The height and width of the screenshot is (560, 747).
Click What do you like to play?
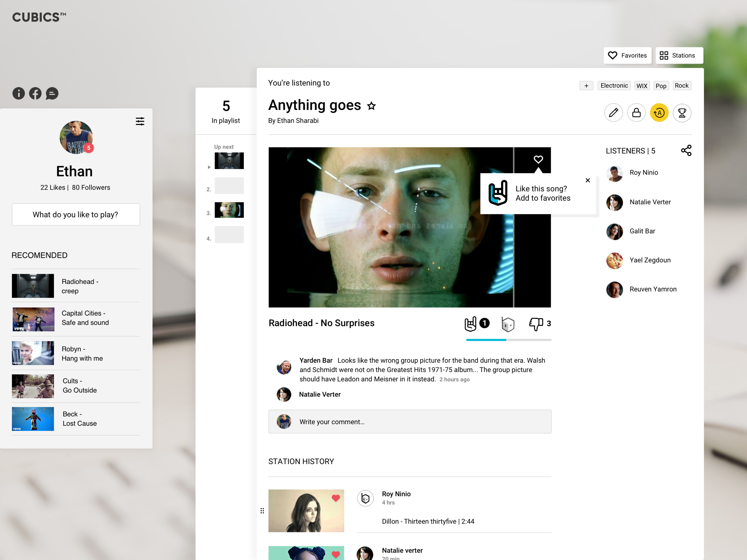pos(76,215)
